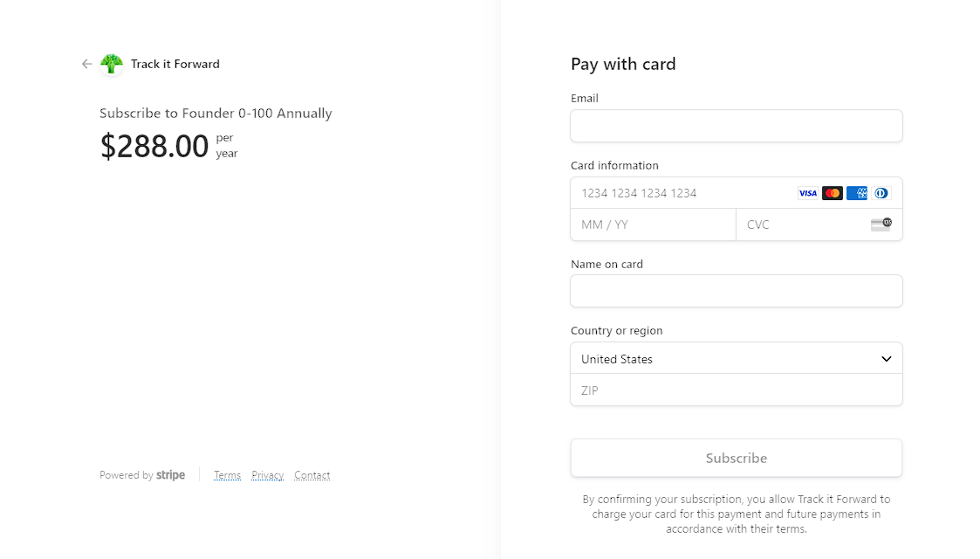Open the Terms link

[x=227, y=475]
